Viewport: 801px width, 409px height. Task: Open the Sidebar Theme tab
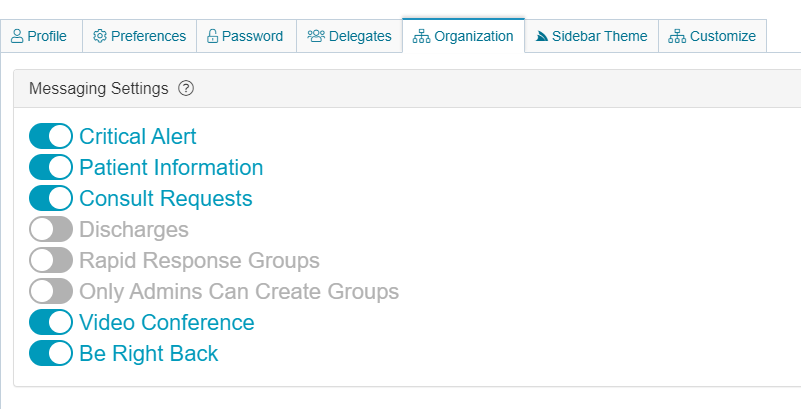point(590,36)
